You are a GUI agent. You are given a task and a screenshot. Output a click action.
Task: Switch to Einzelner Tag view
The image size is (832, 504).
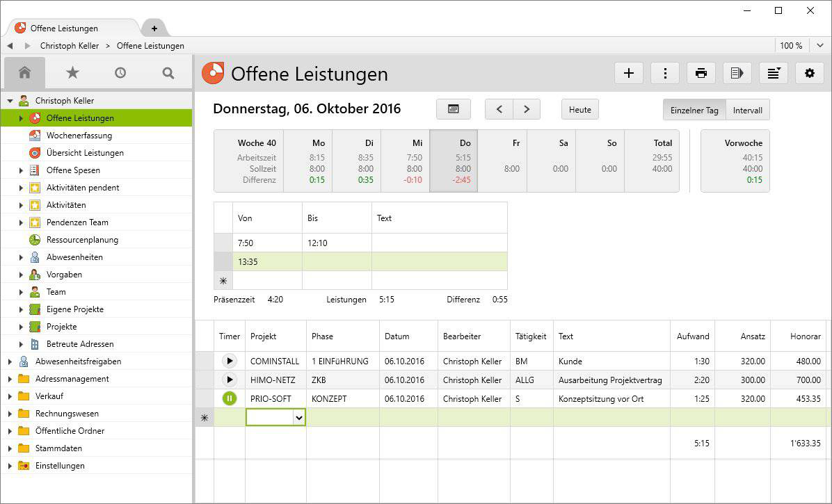(694, 110)
